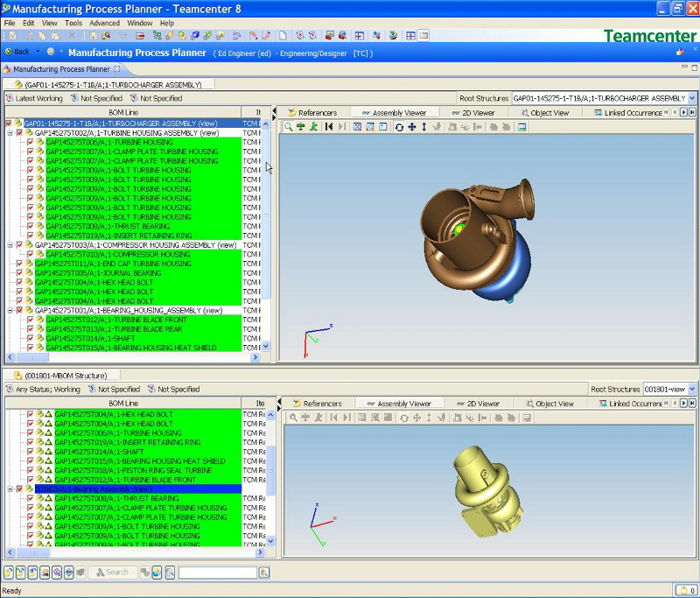This screenshot has width=700, height=598.
Task: Click upper BOM vertical scrollbar down arrow
Action: [266, 346]
